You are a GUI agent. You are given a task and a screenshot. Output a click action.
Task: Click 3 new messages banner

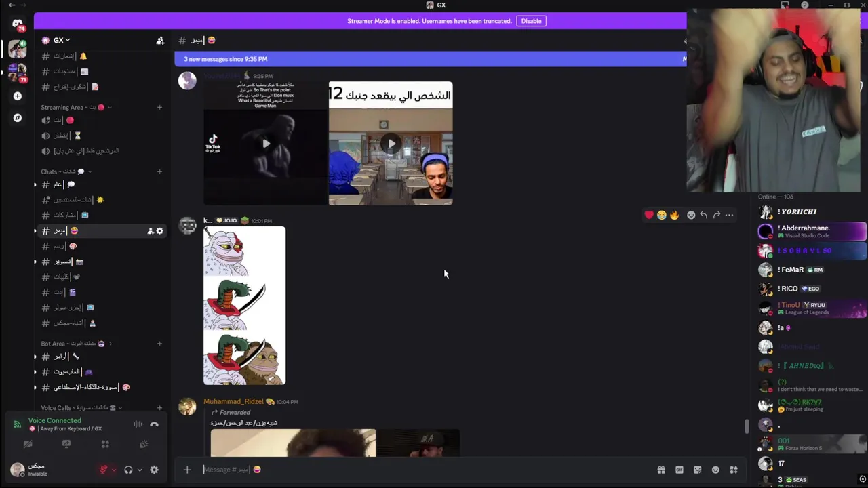[430, 59]
